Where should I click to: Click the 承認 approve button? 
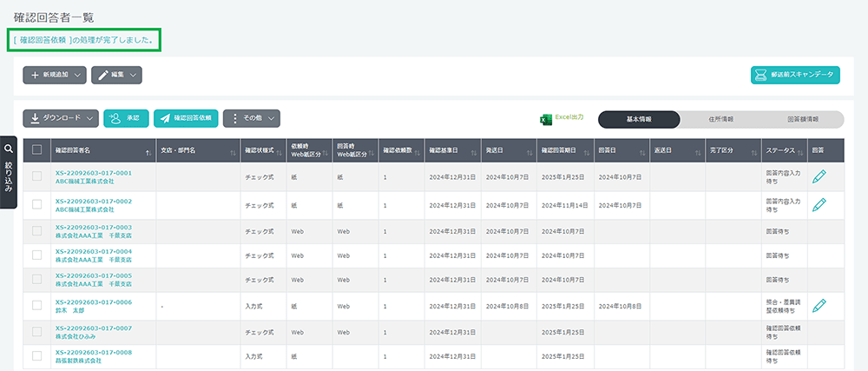[x=124, y=118]
